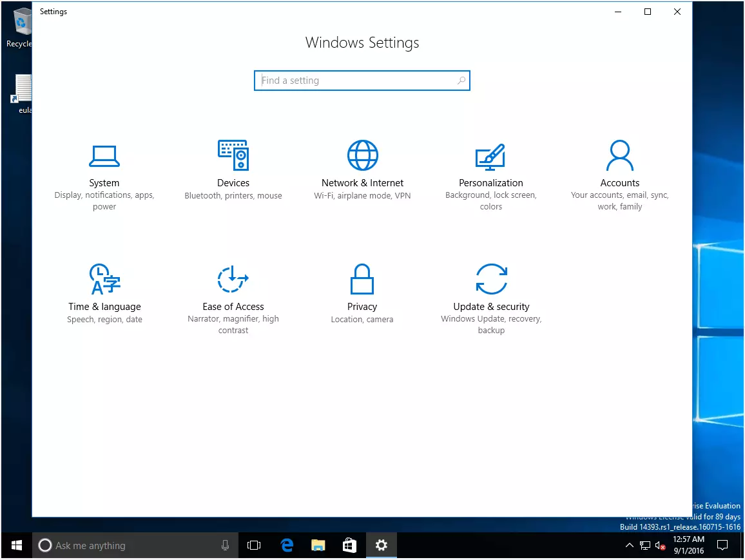The height and width of the screenshot is (560, 745).
Task: Click the System category label
Action: coord(104,183)
